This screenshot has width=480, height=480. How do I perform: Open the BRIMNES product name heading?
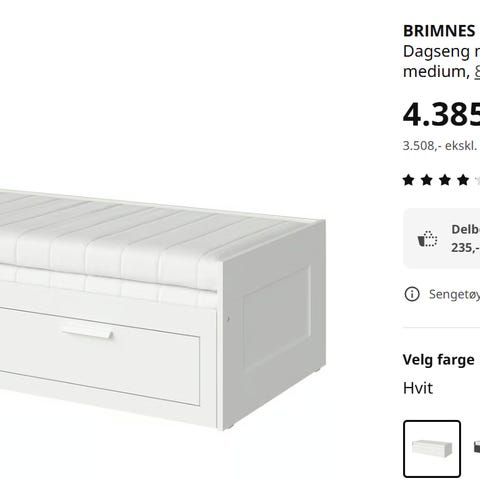point(439,31)
